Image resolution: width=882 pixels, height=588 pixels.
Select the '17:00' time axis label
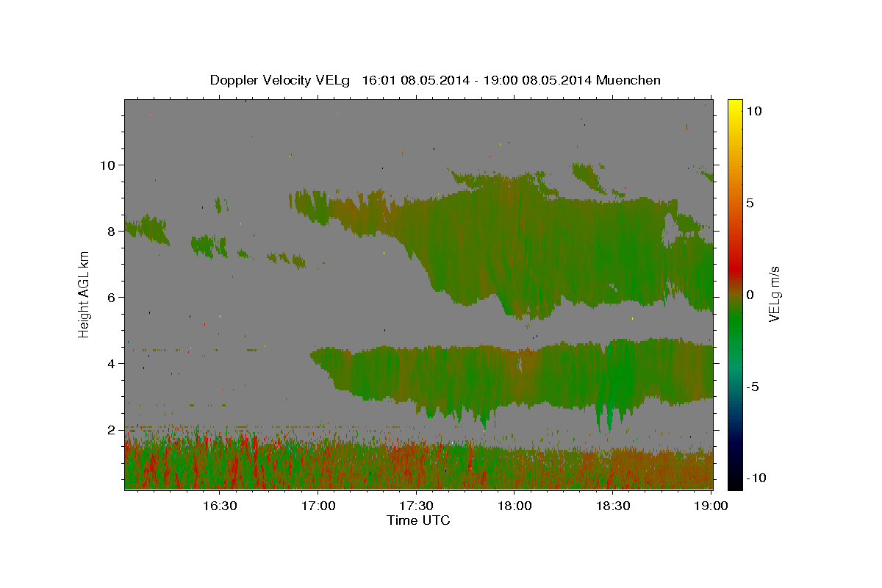(x=318, y=506)
